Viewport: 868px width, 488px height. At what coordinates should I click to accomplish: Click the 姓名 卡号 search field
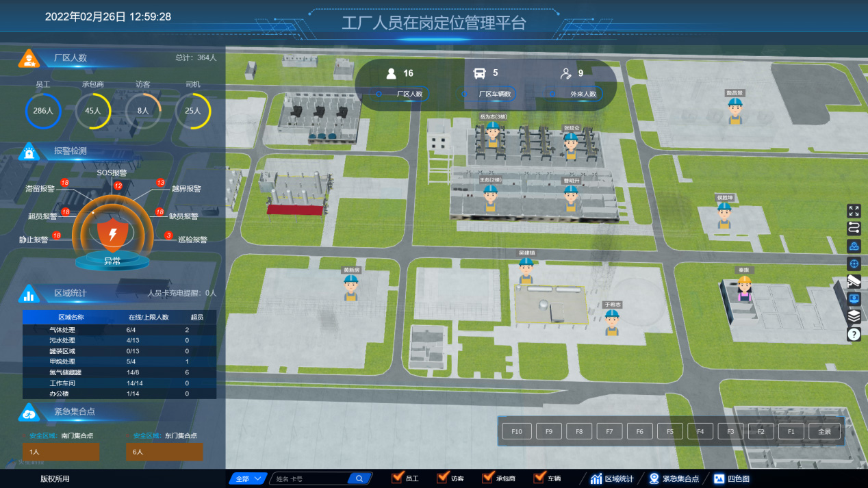pos(310,478)
